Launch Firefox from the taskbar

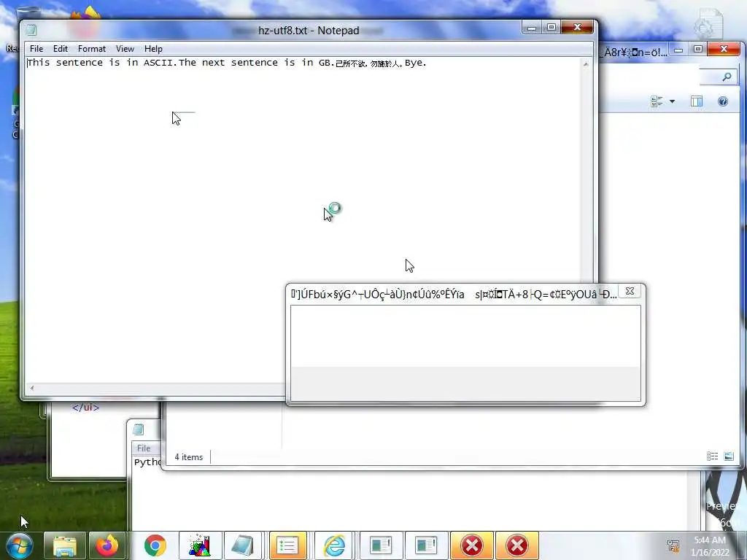click(x=107, y=545)
